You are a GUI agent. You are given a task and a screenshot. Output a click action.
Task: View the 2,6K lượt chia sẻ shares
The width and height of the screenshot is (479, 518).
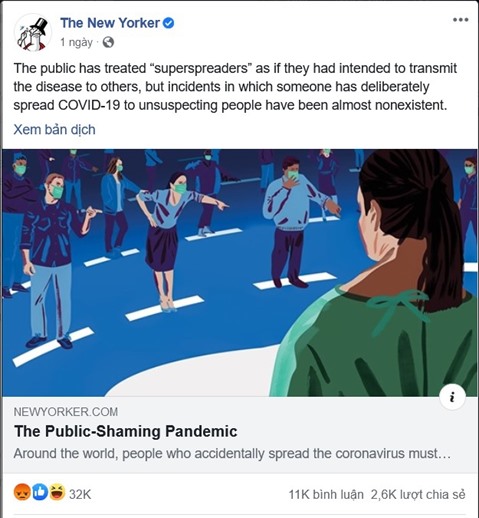(418, 494)
